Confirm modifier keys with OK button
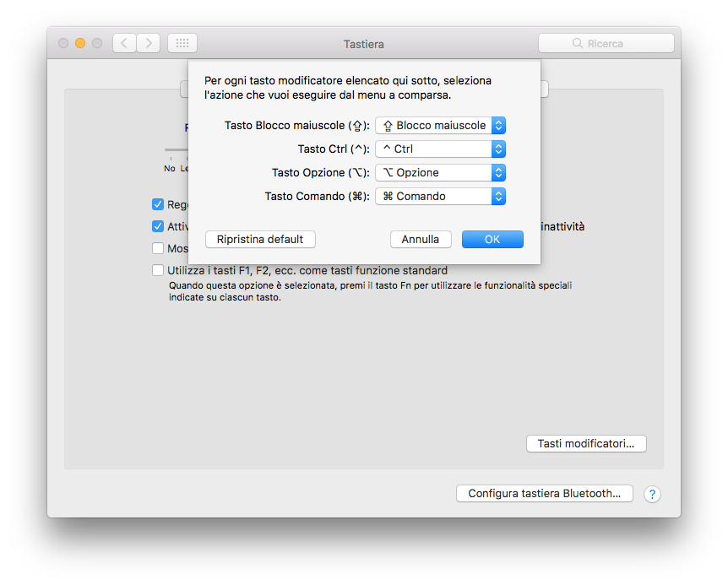The image size is (728, 585). [492, 239]
